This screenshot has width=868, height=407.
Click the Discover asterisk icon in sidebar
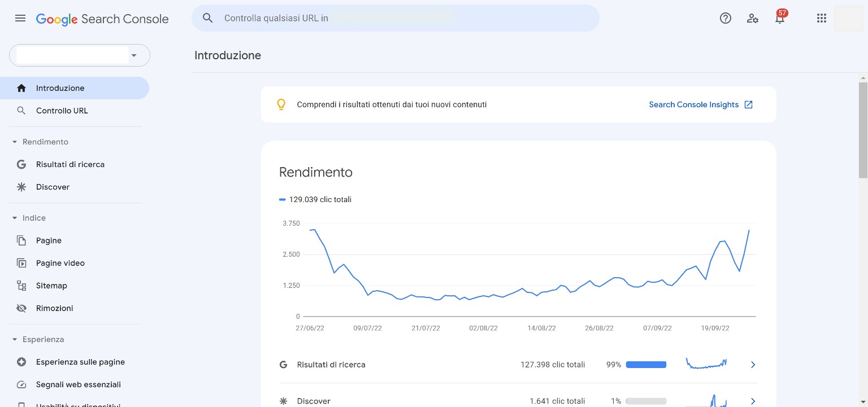coord(21,187)
